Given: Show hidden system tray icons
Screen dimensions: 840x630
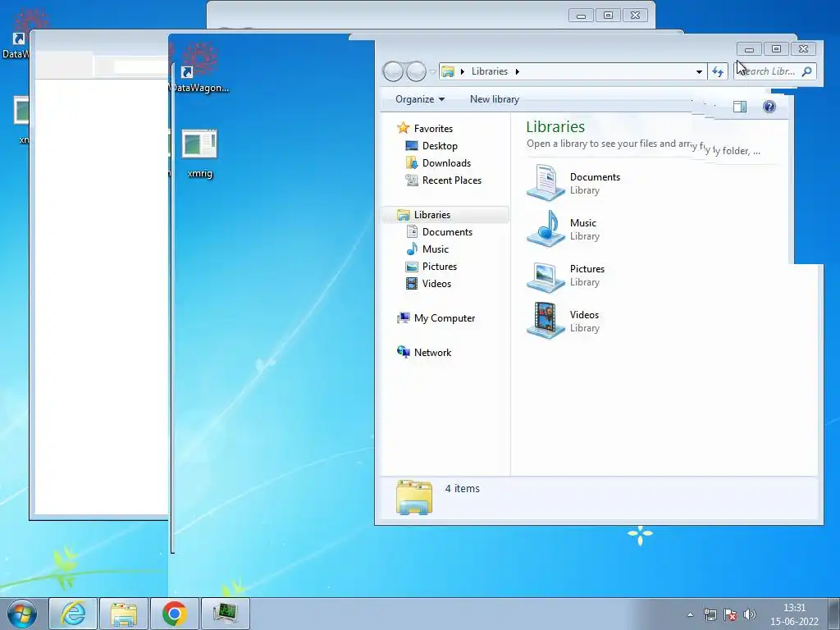Looking at the screenshot, I should 691,614.
